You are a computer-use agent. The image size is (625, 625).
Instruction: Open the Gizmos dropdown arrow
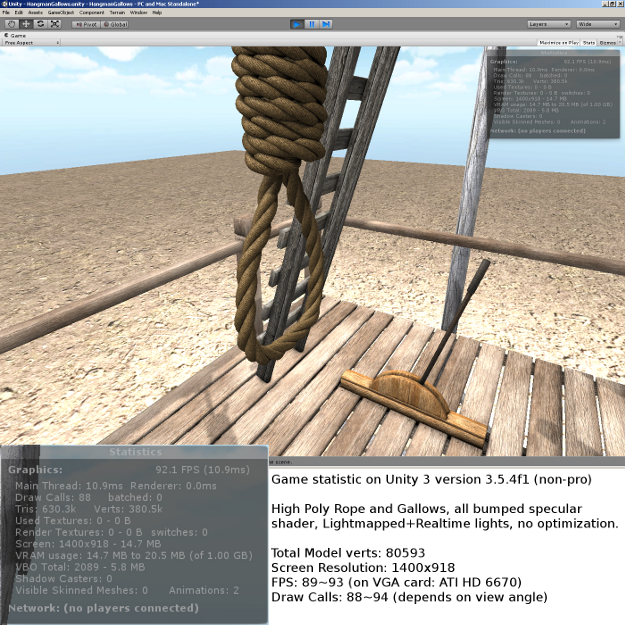point(619,43)
